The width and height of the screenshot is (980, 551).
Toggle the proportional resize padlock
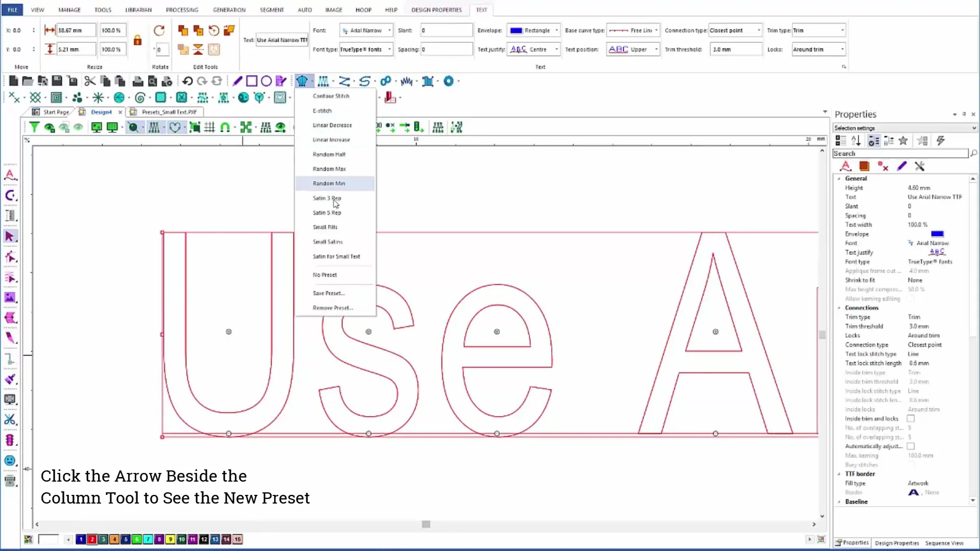point(137,40)
